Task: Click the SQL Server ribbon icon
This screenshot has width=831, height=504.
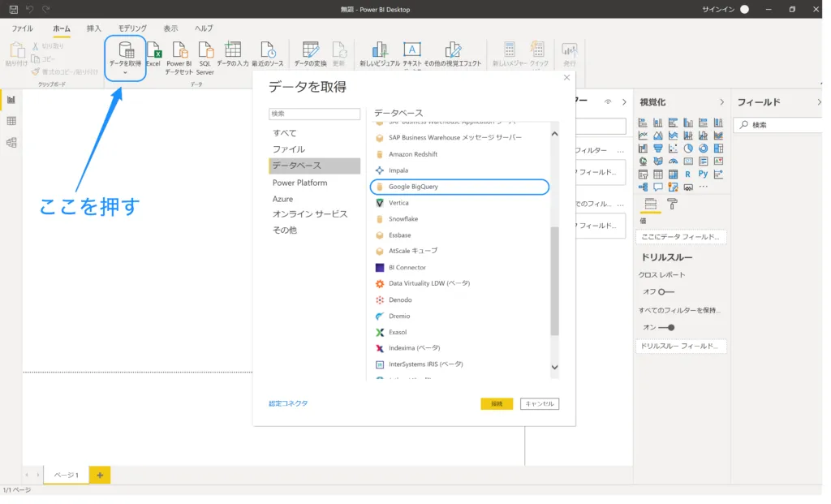Action: click(205, 58)
